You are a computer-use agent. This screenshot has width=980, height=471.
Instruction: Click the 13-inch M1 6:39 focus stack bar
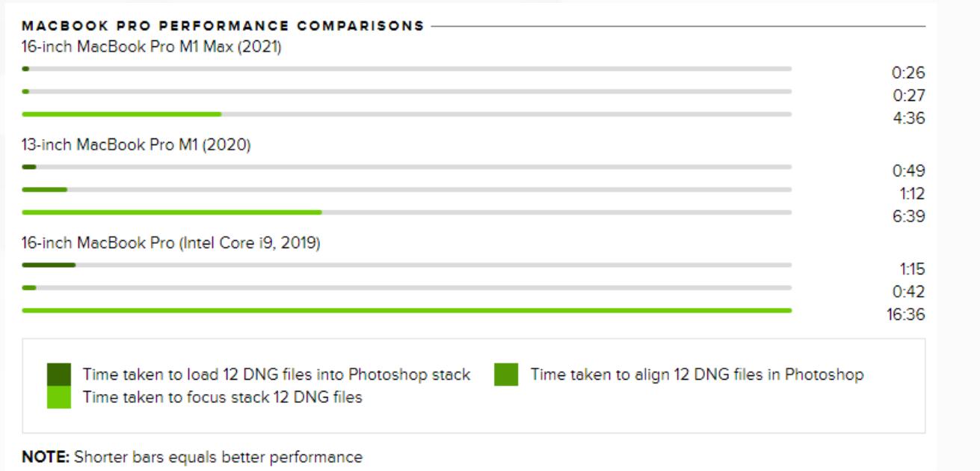(172, 212)
